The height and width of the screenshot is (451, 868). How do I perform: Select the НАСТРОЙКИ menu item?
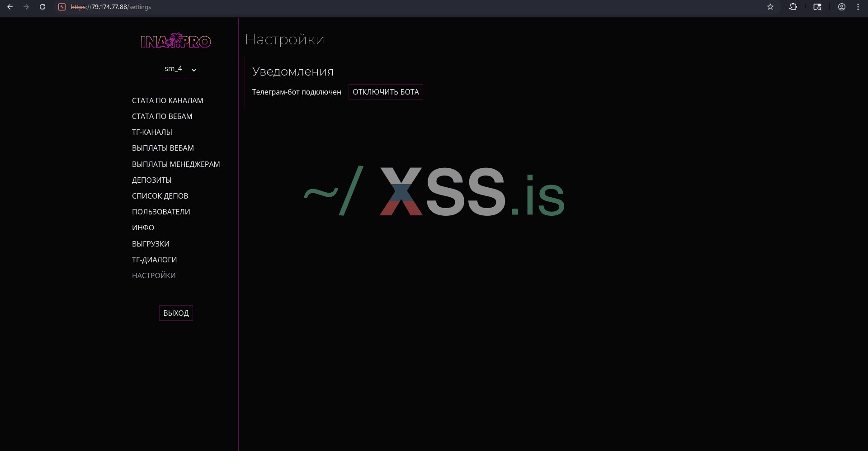point(154,275)
